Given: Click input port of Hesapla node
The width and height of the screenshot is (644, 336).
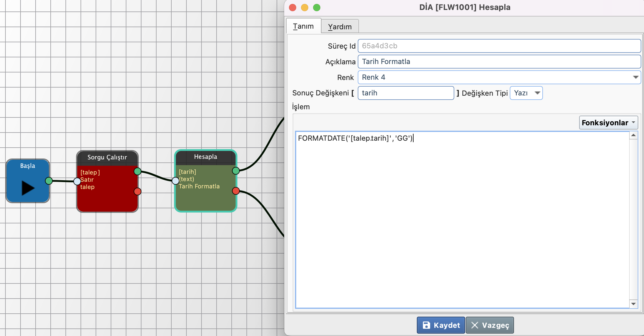Looking at the screenshot, I should point(176,181).
